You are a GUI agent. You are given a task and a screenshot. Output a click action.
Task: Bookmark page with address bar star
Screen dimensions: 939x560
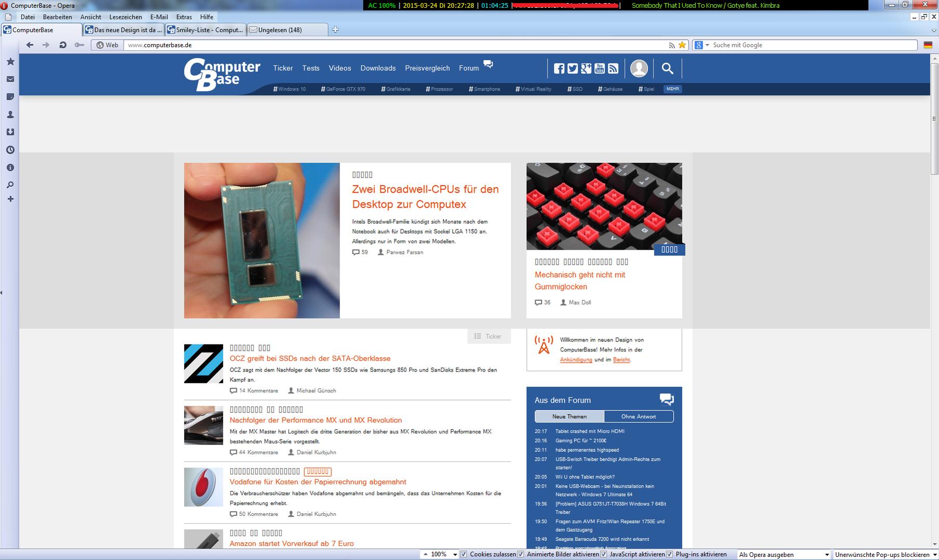click(682, 45)
